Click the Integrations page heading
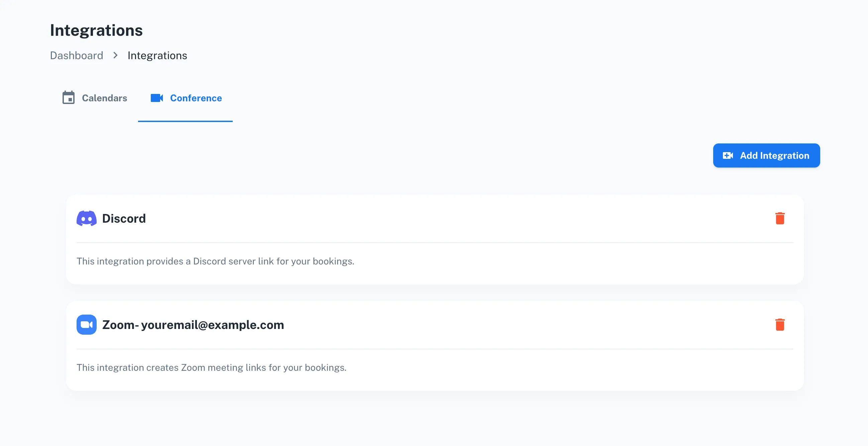This screenshot has width=868, height=446. point(96,30)
